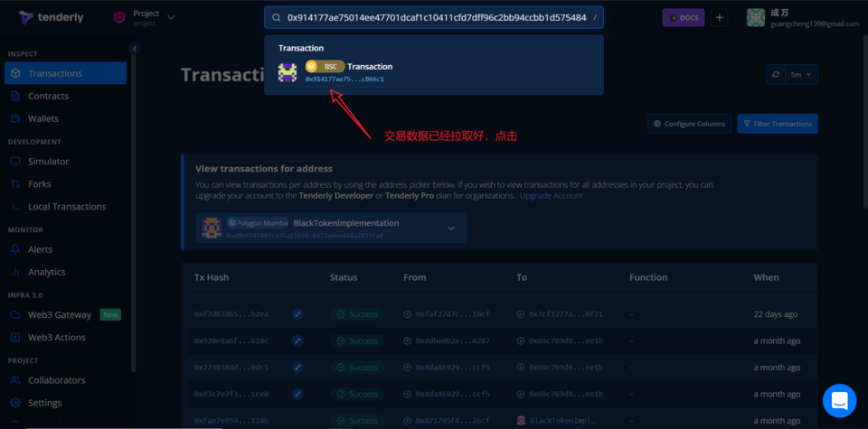Collapse the sidebar with chevron button
The width and height of the screenshot is (868, 429).
pyautogui.click(x=135, y=48)
